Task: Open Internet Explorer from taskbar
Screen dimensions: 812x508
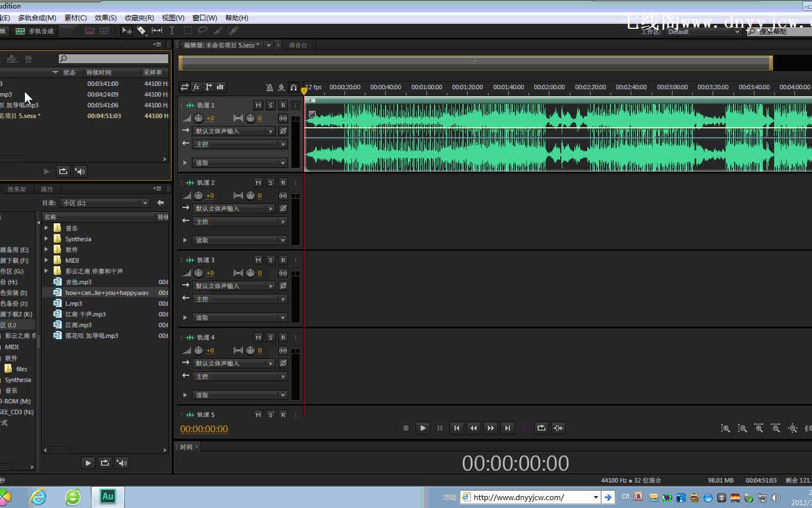Action: (x=38, y=497)
